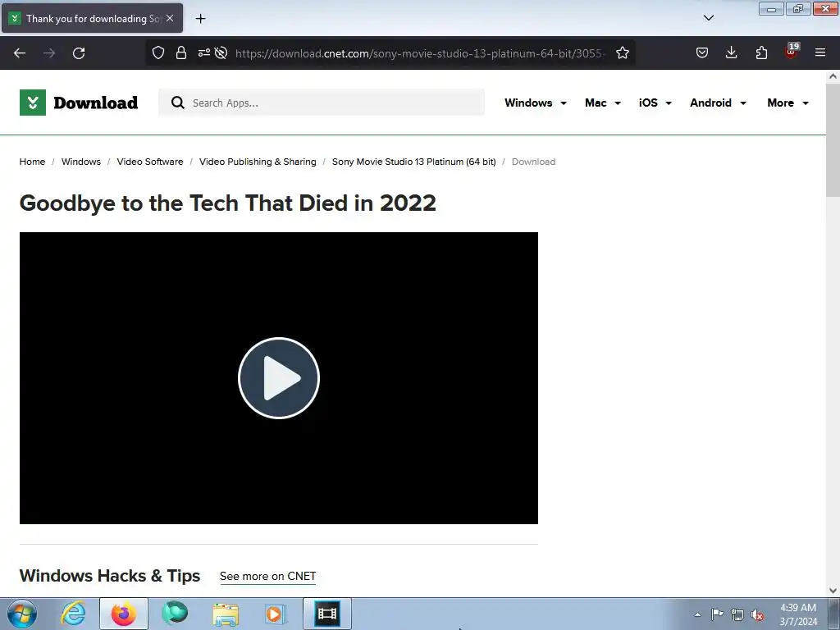Expand the More navigation menu
The width and height of the screenshot is (840, 630).
tap(787, 103)
